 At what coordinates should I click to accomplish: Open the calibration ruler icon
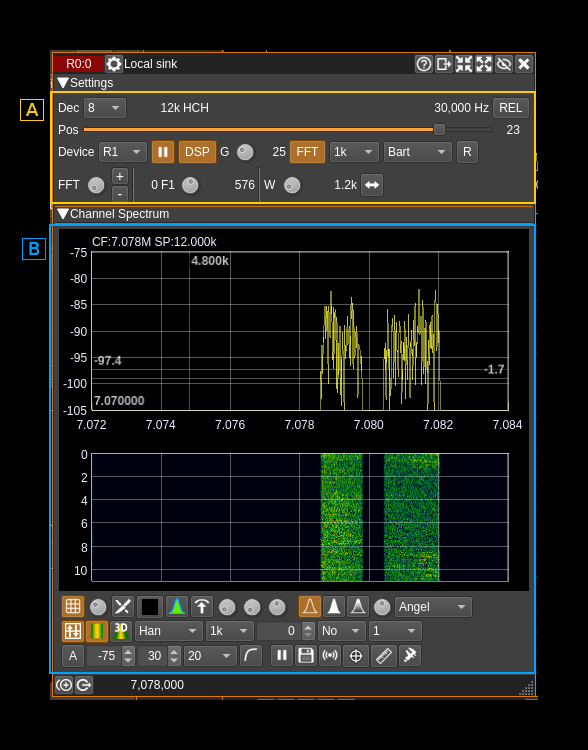coord(384,655)
